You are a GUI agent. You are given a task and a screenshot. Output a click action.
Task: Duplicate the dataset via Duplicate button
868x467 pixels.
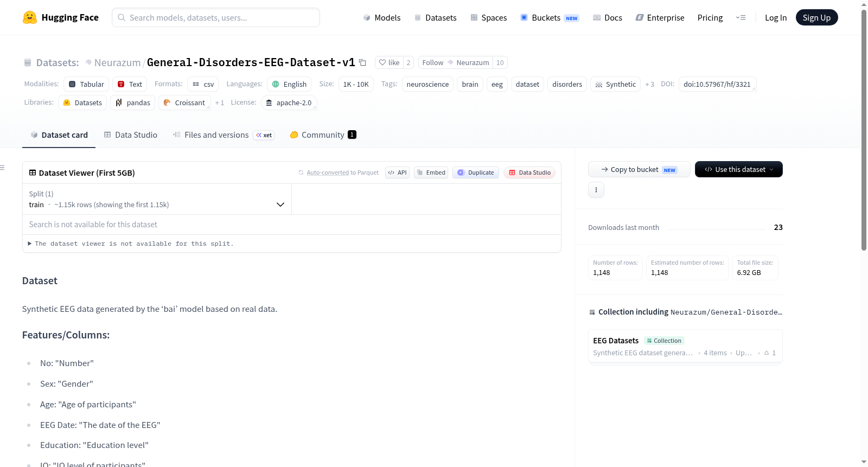[x=476, y=172]
